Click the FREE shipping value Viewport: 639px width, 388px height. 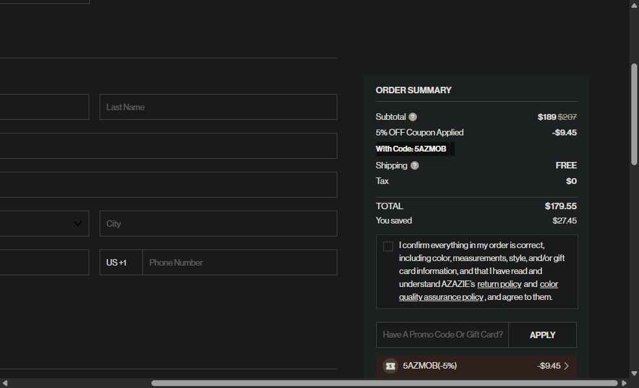(566, 165)
